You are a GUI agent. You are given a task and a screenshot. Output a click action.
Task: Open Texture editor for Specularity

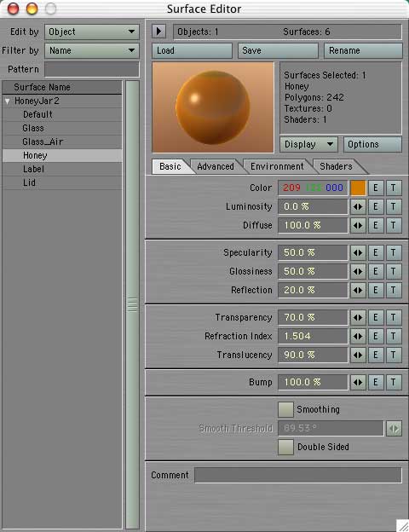click(394, 252)
